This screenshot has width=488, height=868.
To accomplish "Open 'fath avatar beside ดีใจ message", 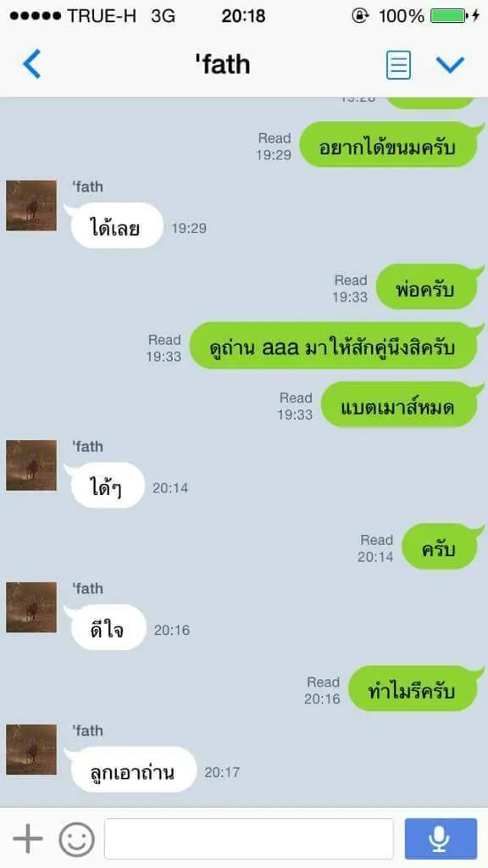I will pos(31,607).
